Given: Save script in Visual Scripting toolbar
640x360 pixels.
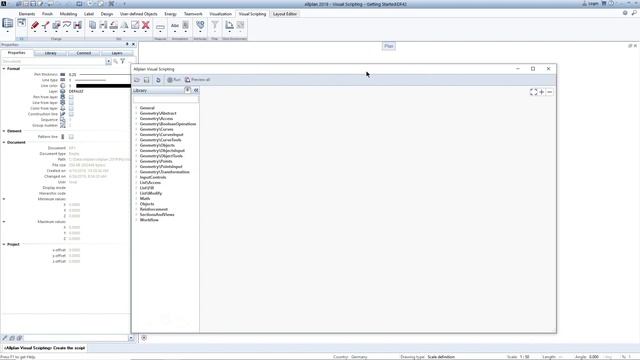Looking at the screenshot, I should pos(147,80).
